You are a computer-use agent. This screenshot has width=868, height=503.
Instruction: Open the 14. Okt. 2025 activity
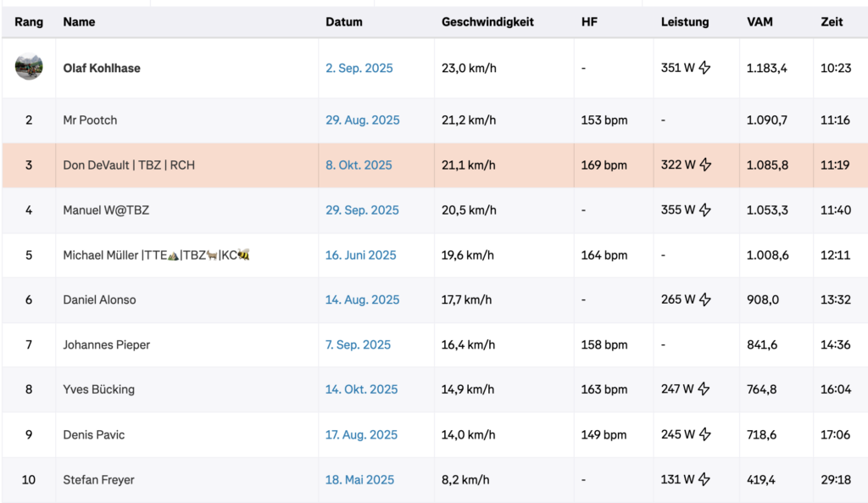coord(361,389)
